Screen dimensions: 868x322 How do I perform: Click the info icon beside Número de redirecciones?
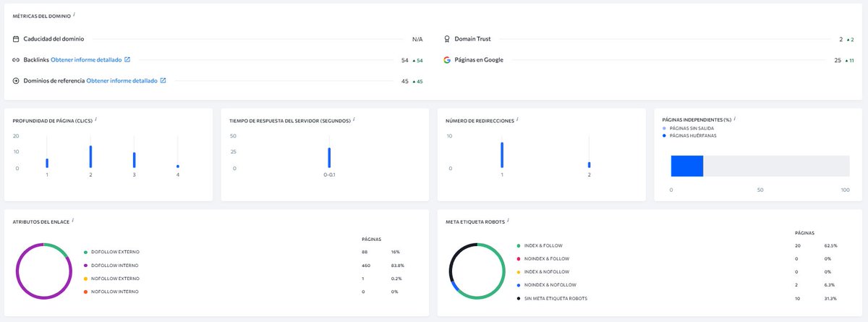point(517,119)
